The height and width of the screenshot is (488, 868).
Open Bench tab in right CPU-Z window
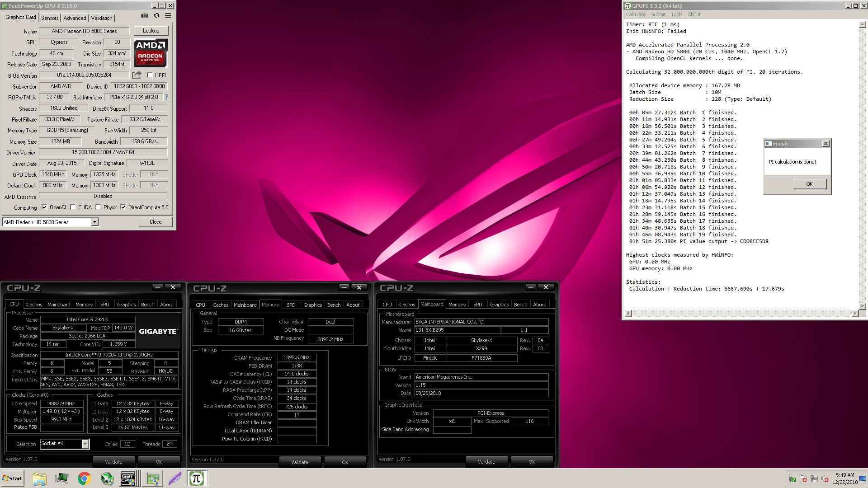[x=520, y=305]
